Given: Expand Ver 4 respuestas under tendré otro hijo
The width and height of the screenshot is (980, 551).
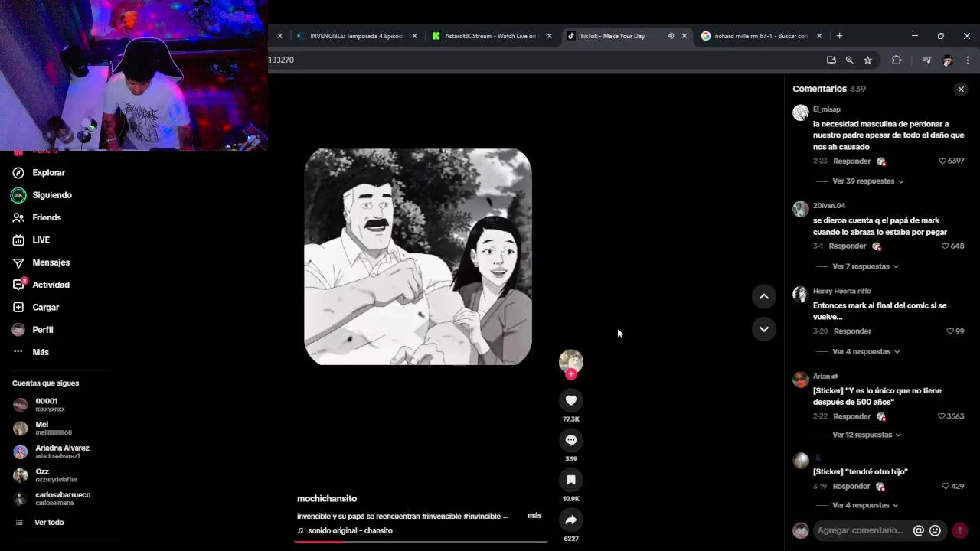Looking at the screenshot, I should click(865, 505).
